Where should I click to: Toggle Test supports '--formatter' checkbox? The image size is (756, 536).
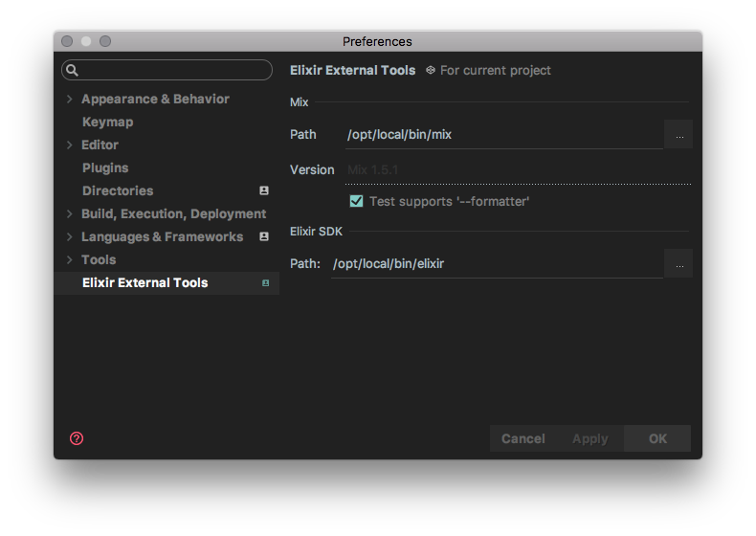(x=356, y=201)
